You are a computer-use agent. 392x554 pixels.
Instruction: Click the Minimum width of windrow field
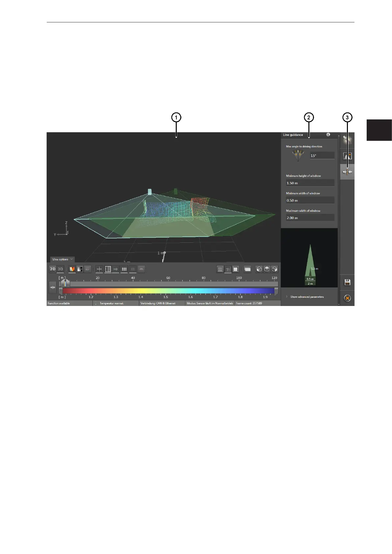[310, 200]
